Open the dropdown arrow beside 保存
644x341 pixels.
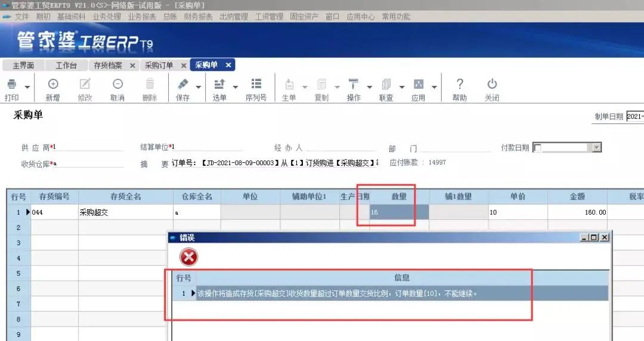pyautogui.click(x=199, y=87)
